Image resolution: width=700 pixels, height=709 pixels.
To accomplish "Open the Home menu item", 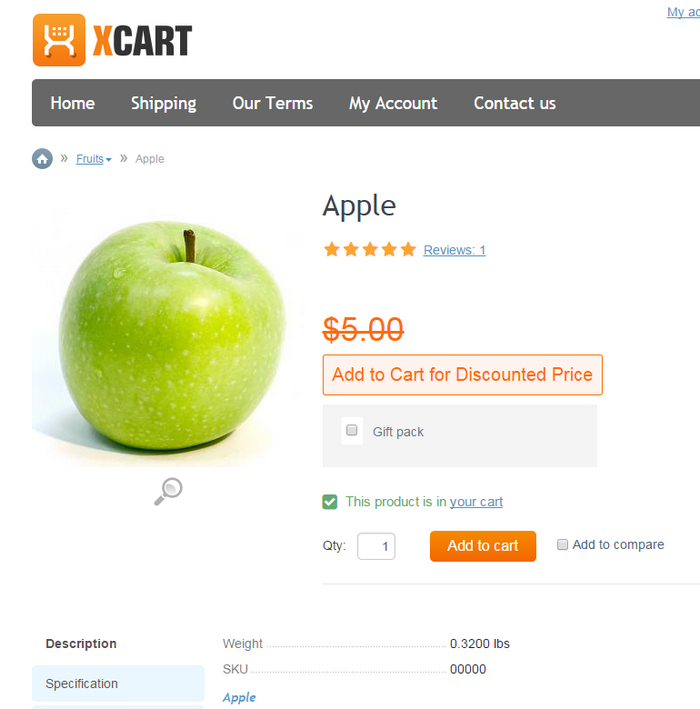I will pyautogui.click(x=73, y=103).
